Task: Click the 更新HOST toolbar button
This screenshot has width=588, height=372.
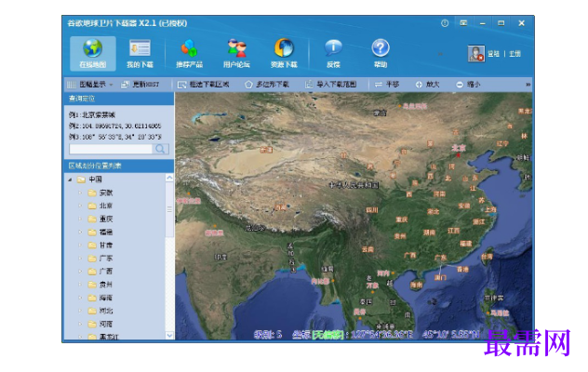Action: pyautogui.click(x=140, y=85)
